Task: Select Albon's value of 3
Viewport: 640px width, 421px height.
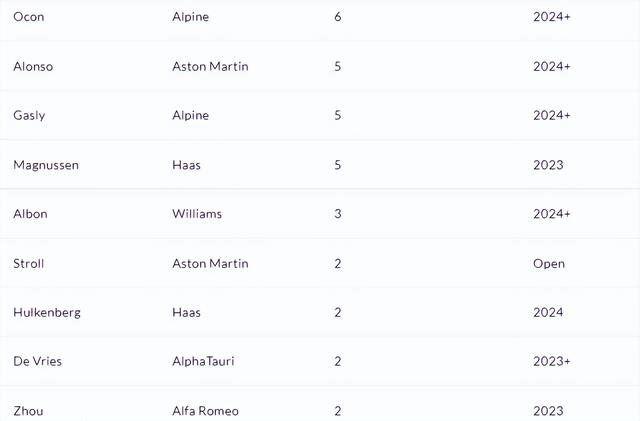Action: pyautogui.click(x=338, y=214)
